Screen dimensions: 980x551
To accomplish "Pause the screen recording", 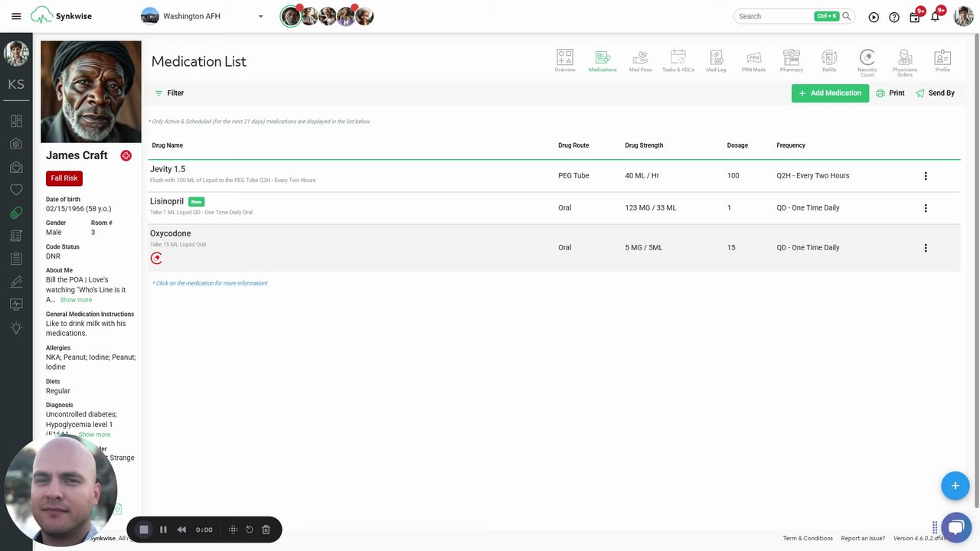I will (163, 530).
